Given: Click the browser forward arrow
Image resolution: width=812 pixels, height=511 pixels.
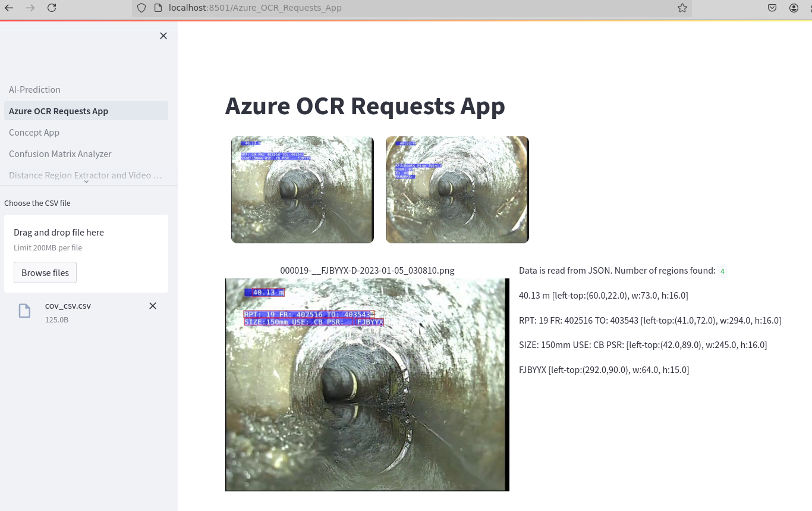Looking at the screenshot, I should 30,8.
